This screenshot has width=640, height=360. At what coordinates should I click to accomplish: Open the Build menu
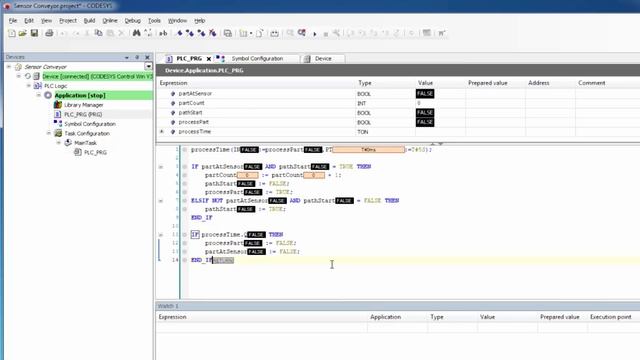click(x=89, y=20)
